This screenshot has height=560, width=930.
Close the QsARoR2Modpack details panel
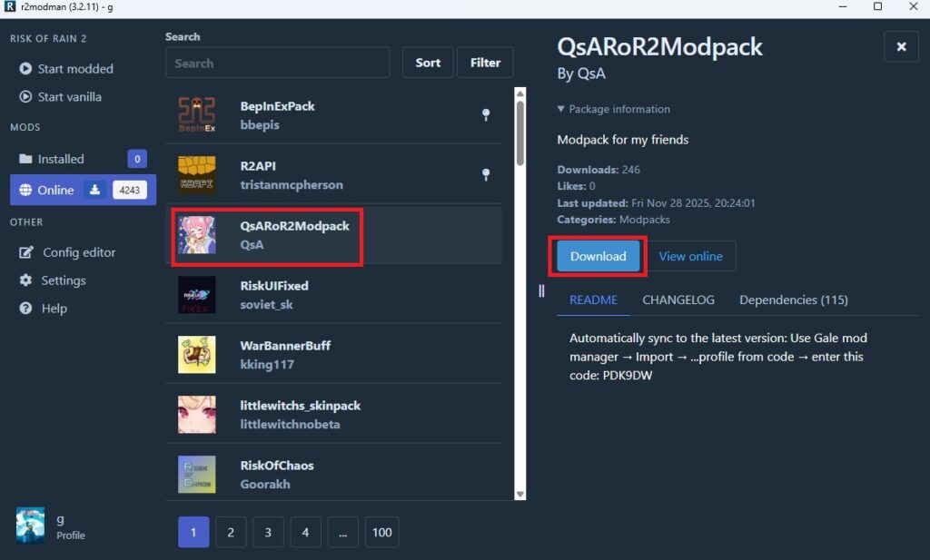pyautogui.click(x=901, y=46)
